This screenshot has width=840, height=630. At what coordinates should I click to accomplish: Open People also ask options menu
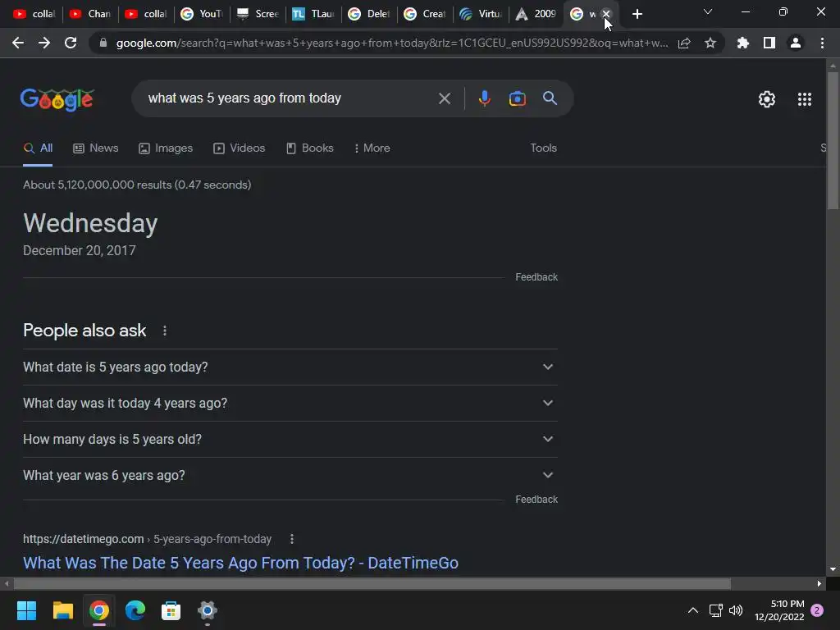(165, 331)
